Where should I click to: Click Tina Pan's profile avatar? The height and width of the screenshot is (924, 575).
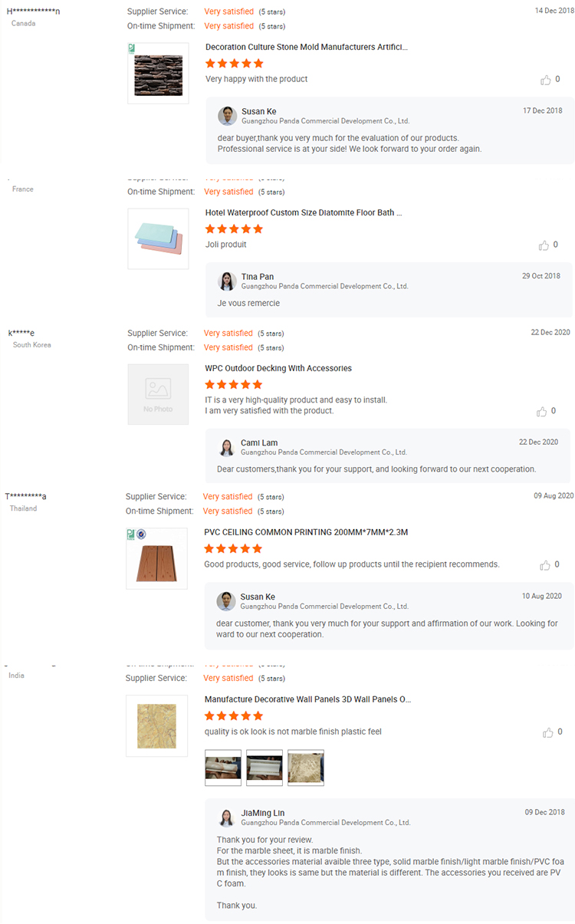coord(227,281)
